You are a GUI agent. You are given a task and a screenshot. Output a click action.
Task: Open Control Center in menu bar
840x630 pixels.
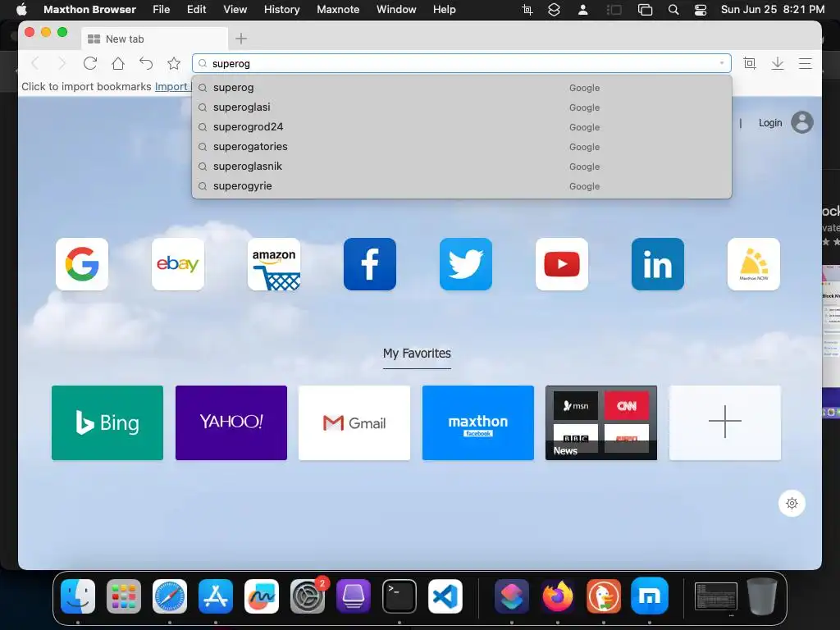click(701, 10)
